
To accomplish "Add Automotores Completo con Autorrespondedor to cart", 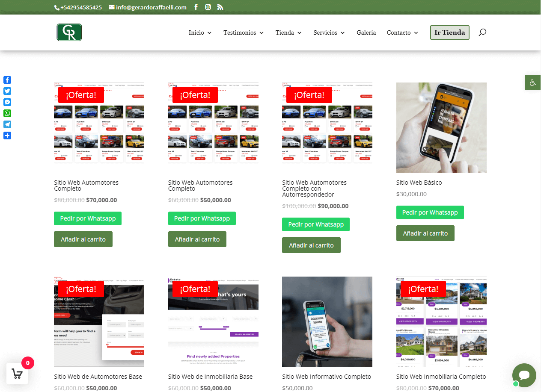I will 311,245.
